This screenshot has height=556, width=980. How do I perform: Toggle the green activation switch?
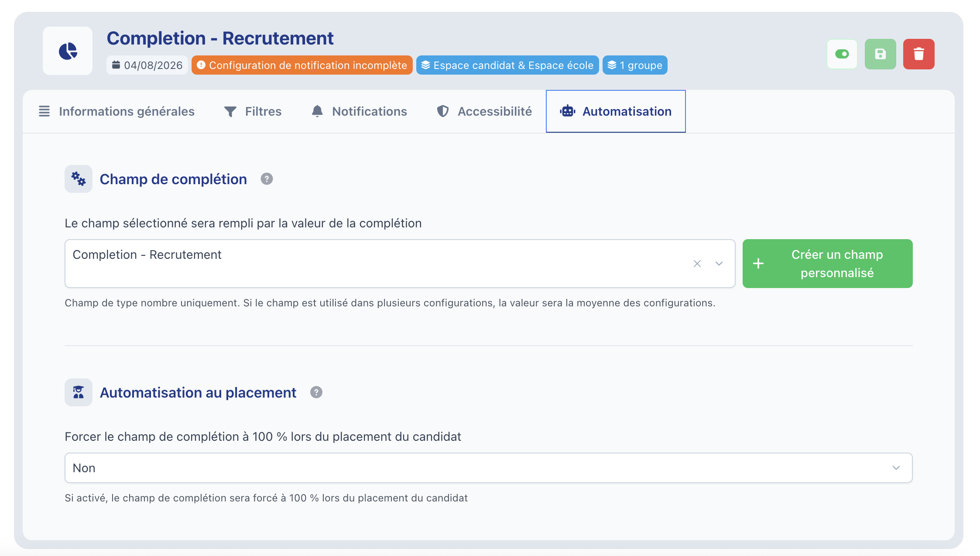coord(842,54)
